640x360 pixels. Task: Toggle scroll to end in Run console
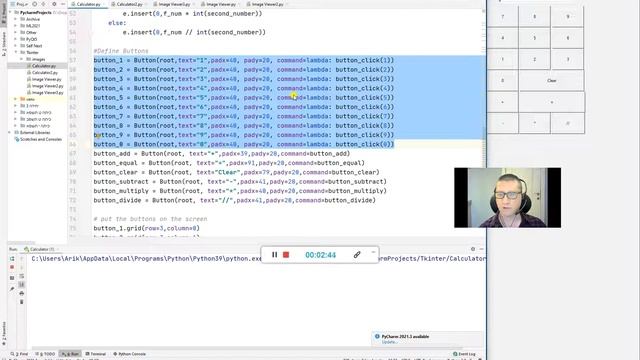click(22, 284)
